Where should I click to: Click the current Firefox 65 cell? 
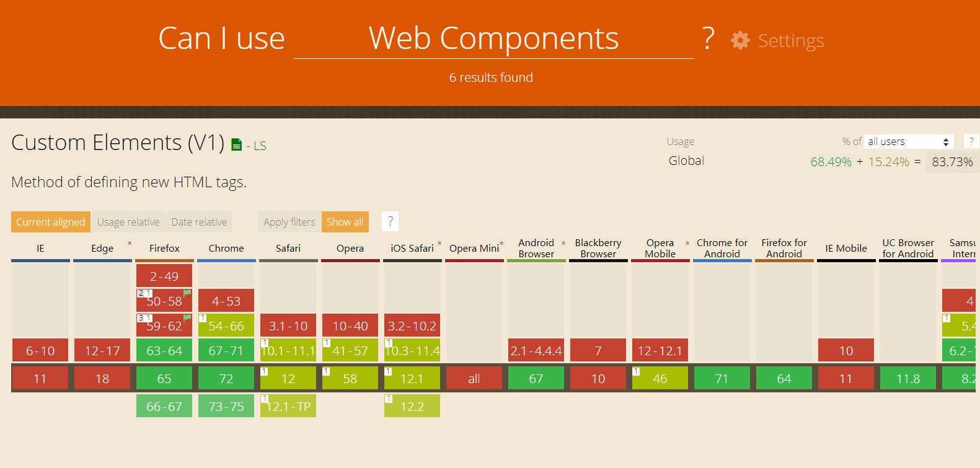(164, 378)
